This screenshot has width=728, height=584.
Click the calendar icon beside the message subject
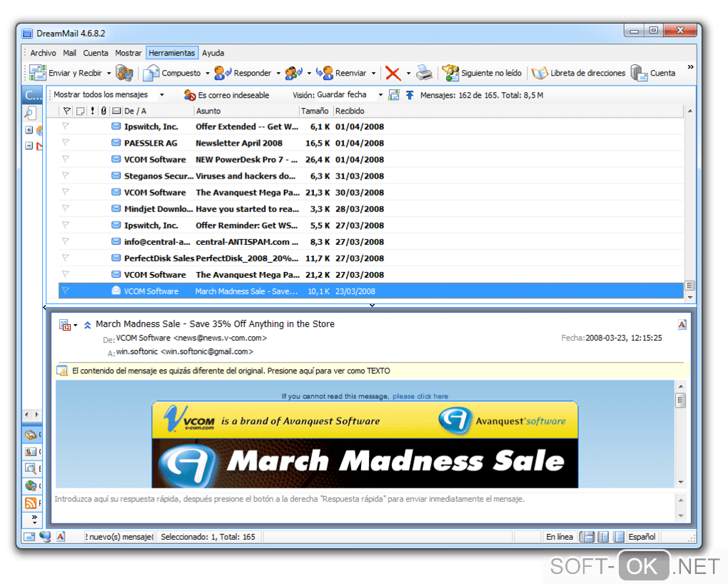tap(64, 325)
